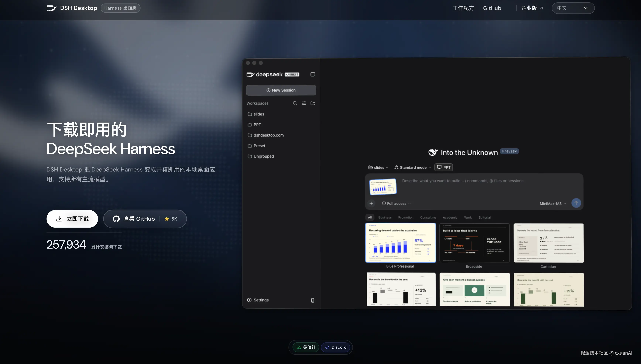Select the Cartesian template thumbnail
This screenshot has width=641, height=364.
(548, 243)
